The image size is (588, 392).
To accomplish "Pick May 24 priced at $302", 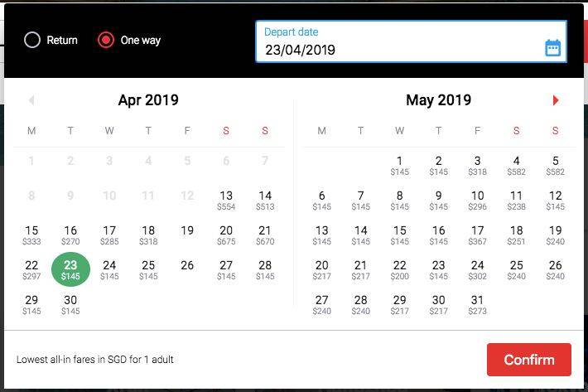I will tap(477, 270).
